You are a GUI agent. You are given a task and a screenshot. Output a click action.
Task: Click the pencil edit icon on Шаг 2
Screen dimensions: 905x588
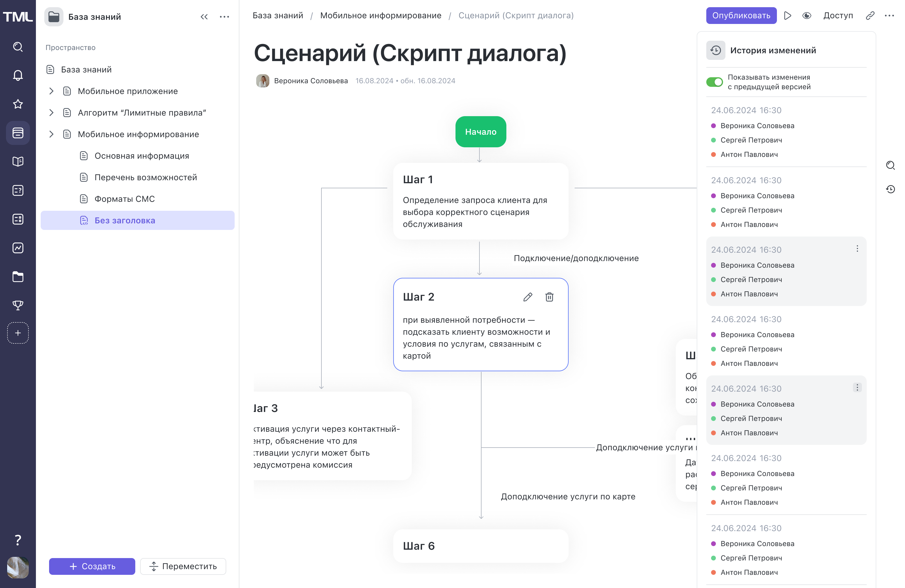(x=527, y=297)
